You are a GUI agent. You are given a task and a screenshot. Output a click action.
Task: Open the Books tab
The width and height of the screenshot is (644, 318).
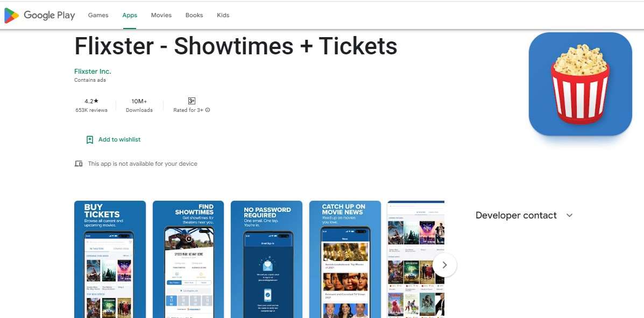point(194,15)
